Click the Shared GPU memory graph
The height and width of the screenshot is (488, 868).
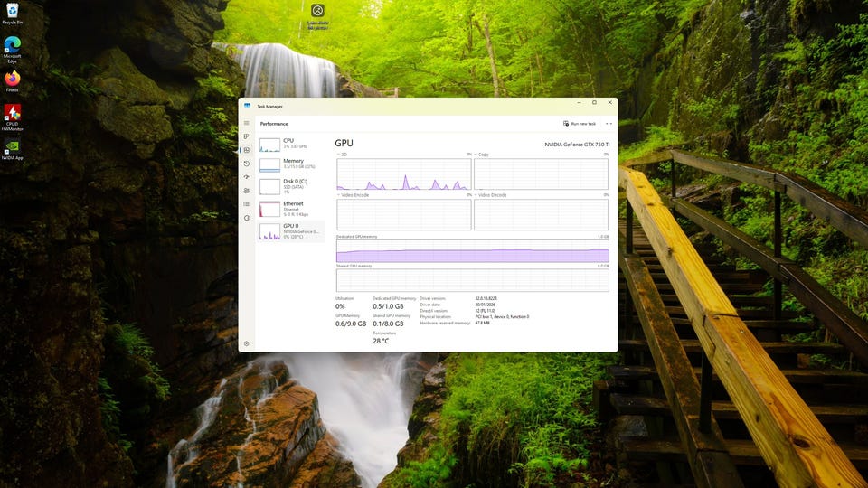(473, 280)
